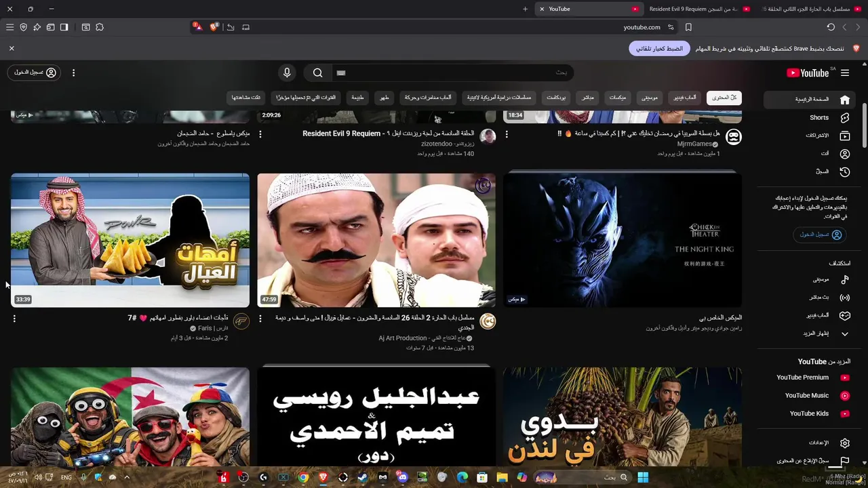Open Faris channel avatar

[x=241, y=321]
